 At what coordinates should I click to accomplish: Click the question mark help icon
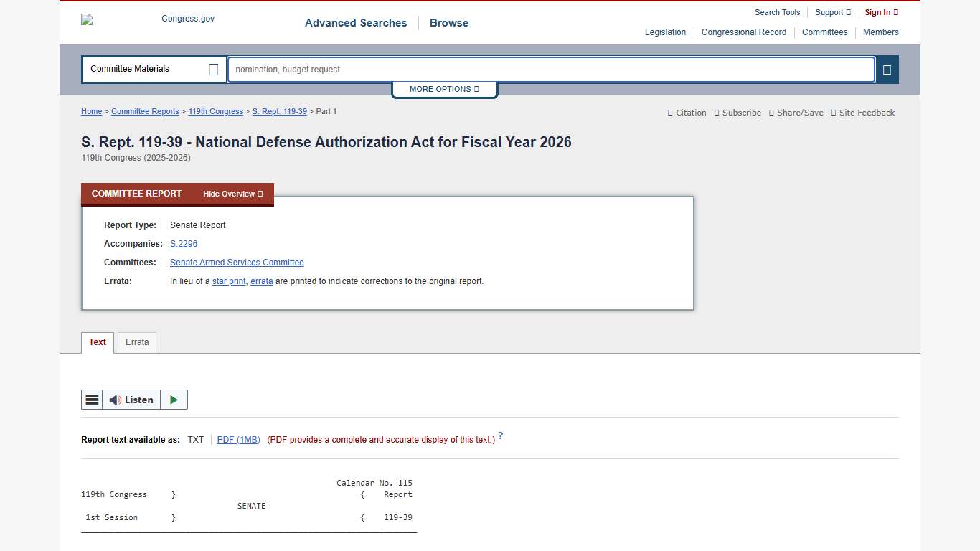tap(500, 435)
